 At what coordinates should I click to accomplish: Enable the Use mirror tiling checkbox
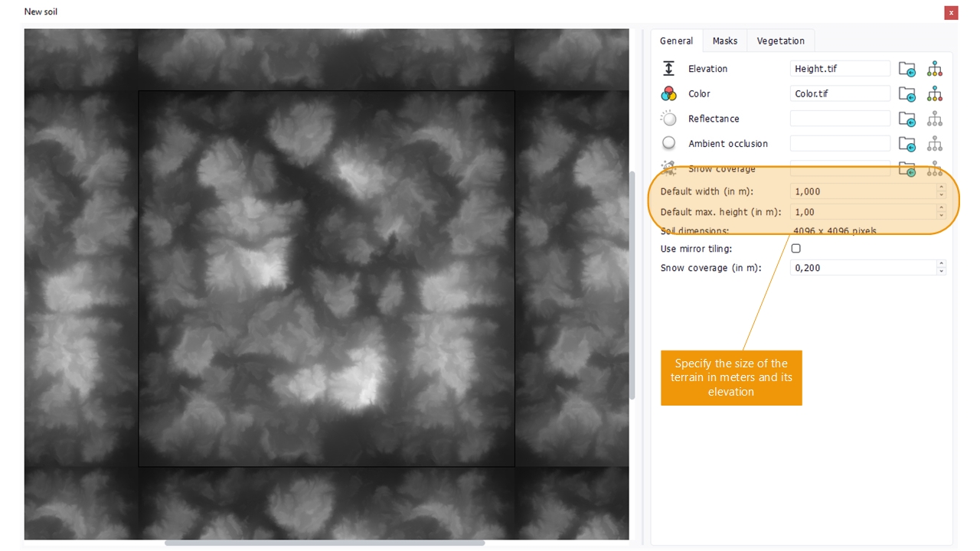point(795,249)
